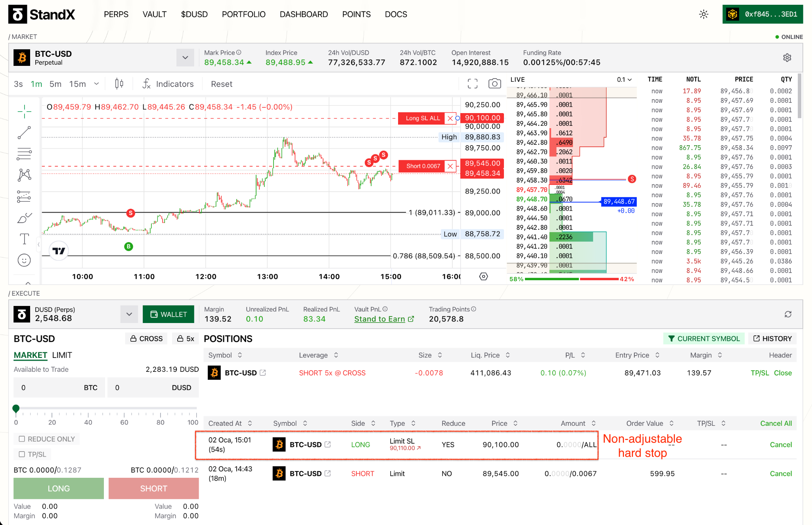The width and height of the screenshot is (812, 525).
Task: Open the PERPS nav menu
Action: click(x=116, y=14)
